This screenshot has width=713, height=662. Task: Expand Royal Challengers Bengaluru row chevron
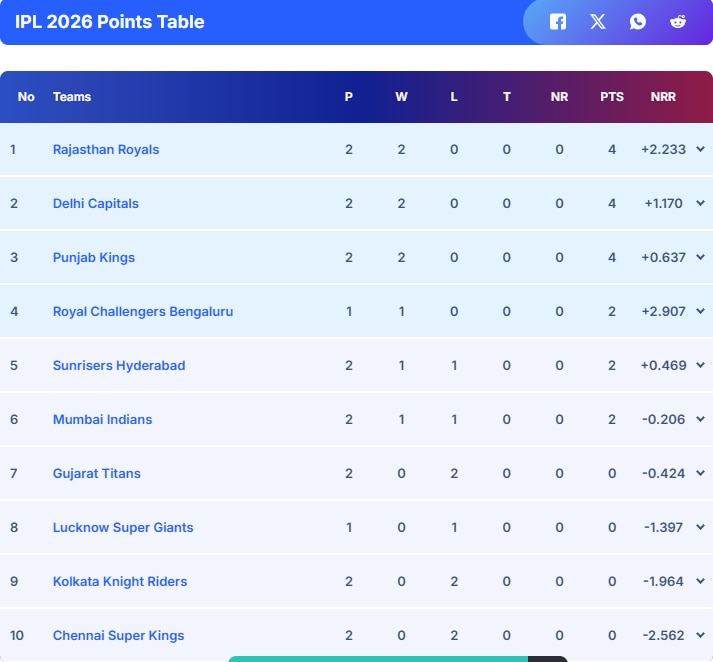[x=700, y=311]
